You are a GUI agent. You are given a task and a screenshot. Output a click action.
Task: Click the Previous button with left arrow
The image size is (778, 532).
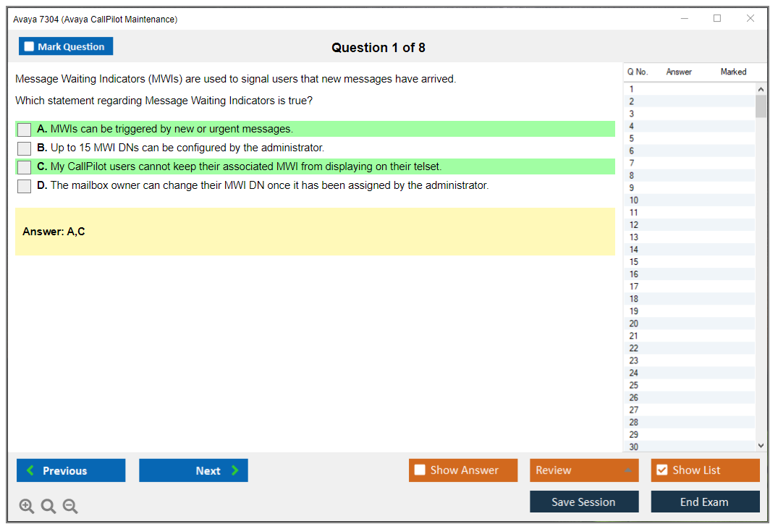point(71,470)
